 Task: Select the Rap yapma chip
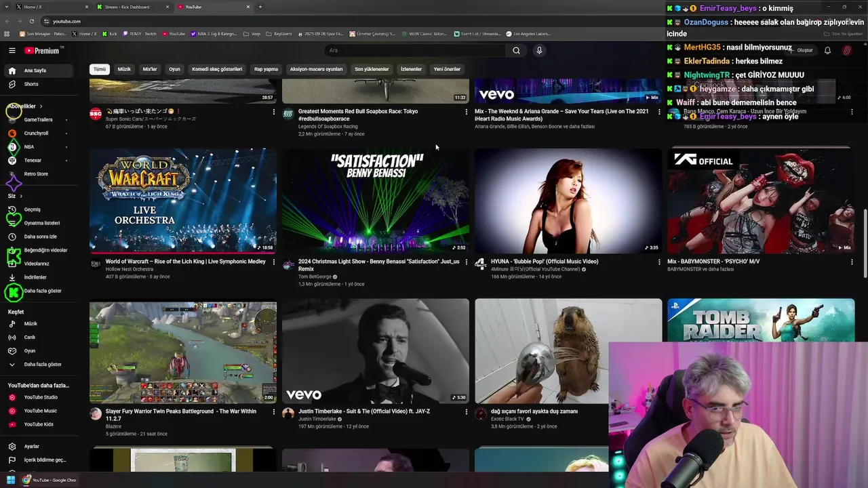[x=266, y=69]
